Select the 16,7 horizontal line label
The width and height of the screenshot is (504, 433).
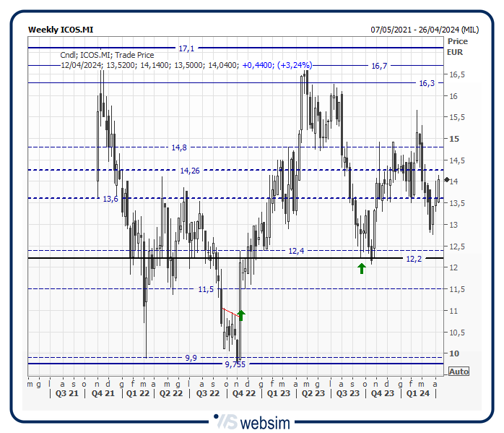[x=379, y=66]
